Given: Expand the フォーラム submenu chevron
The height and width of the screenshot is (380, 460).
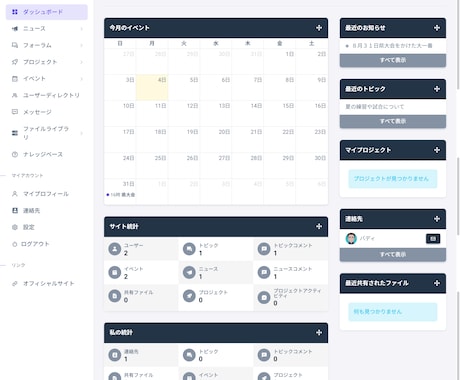Looking at the screenshot, I should (82, 45).
